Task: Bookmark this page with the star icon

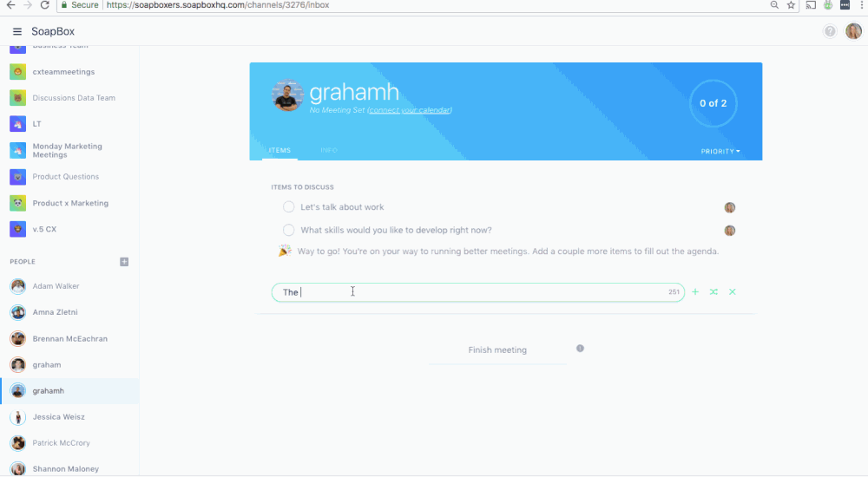Action: [x=791, y=5]
